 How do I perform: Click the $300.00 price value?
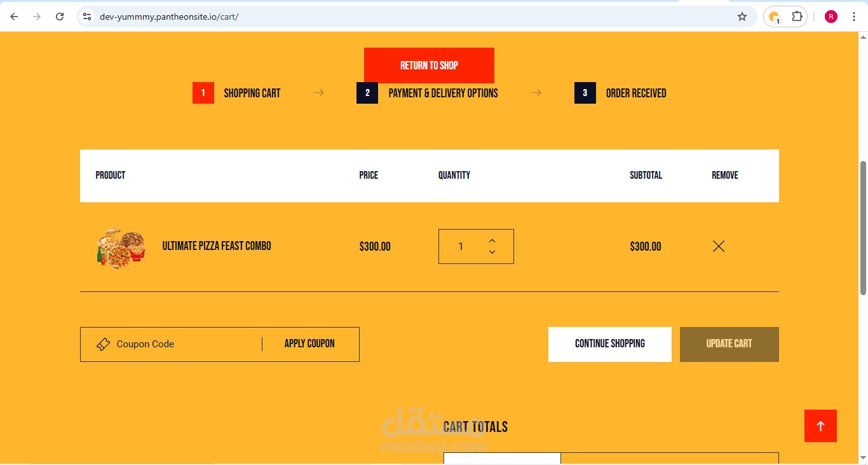pos(375,247)
